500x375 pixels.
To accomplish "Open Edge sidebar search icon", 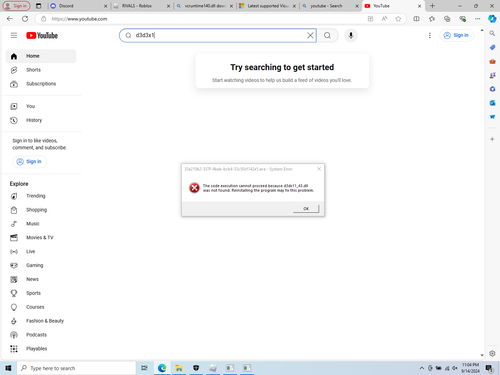I will tap(492, 33).
